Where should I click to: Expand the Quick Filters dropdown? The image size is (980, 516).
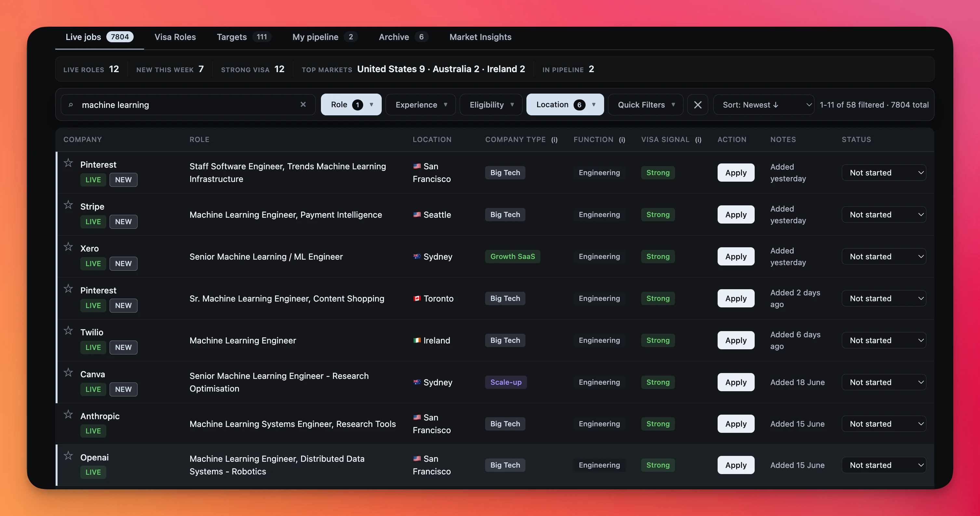645,105
